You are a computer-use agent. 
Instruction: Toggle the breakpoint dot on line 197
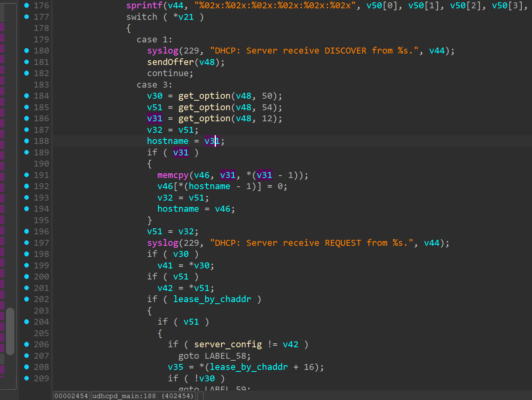[x=27, y=243]
